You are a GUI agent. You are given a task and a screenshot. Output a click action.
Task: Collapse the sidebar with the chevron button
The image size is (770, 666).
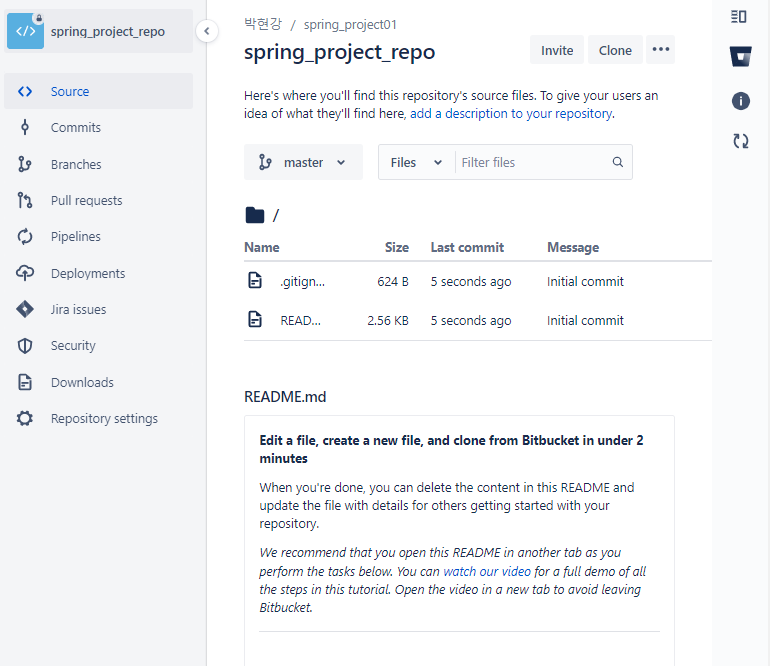pyautogui.click(x=207, y=31)
